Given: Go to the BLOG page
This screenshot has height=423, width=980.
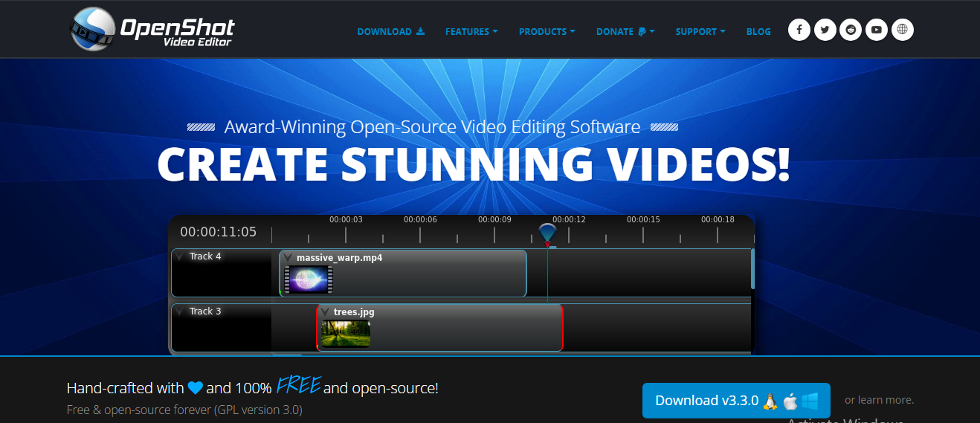Looking at the screenshot, I should [758, 32].
